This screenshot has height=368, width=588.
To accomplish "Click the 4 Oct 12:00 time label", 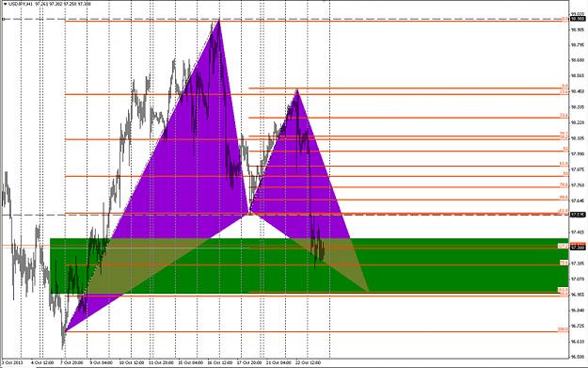I will 42,362.
